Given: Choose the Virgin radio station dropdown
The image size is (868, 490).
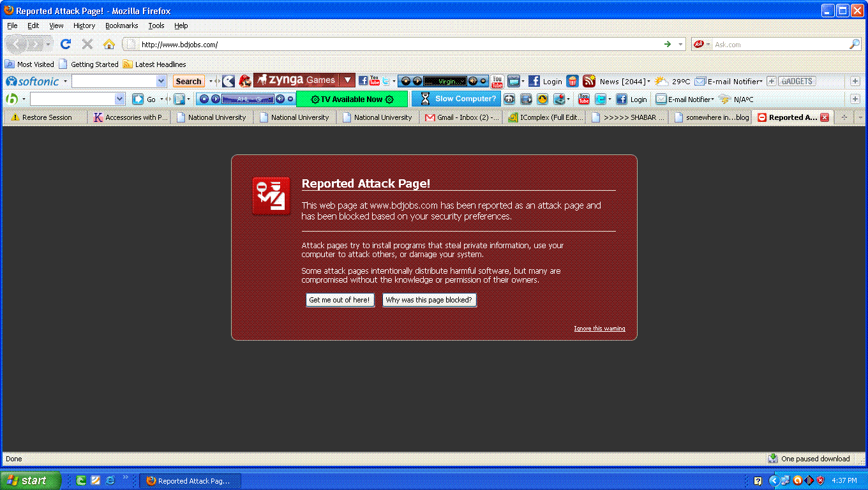Looking at the screenshot, I should tap(444, 81).
